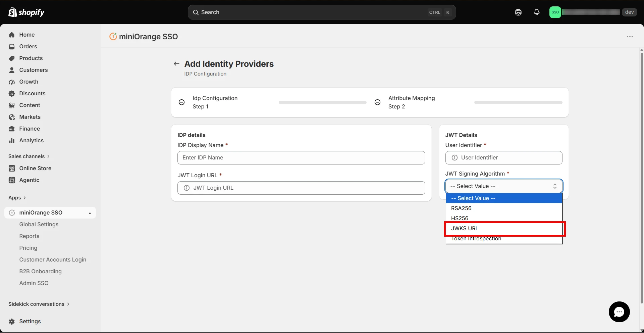Click the IDP Display Name input
The image size is (644, 333).
click(301, 158)
